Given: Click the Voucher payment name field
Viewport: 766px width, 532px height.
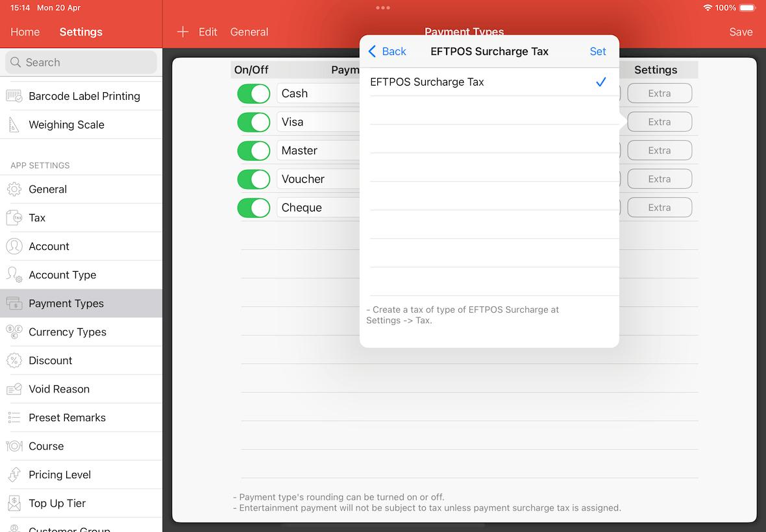Looking at the screenshot, I should (x=319, y=179).
